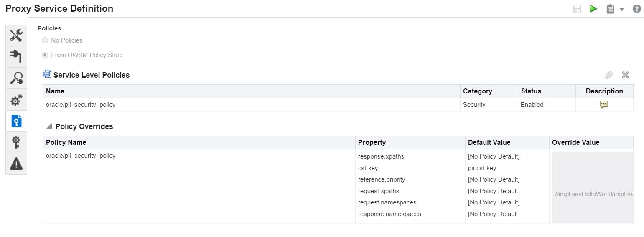The image size is (644, 237).
Task: Open the Transport tab with plug icon
Action: [x=16, y=57]
